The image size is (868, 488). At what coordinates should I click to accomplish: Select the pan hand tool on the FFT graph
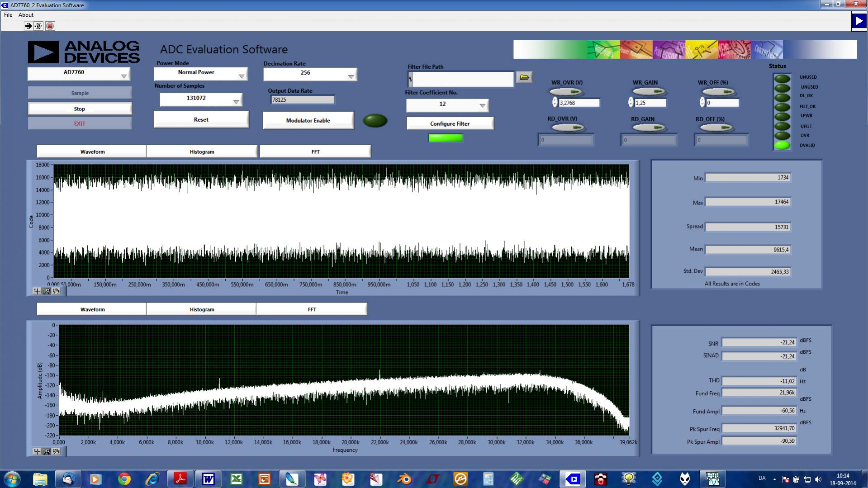56,451
